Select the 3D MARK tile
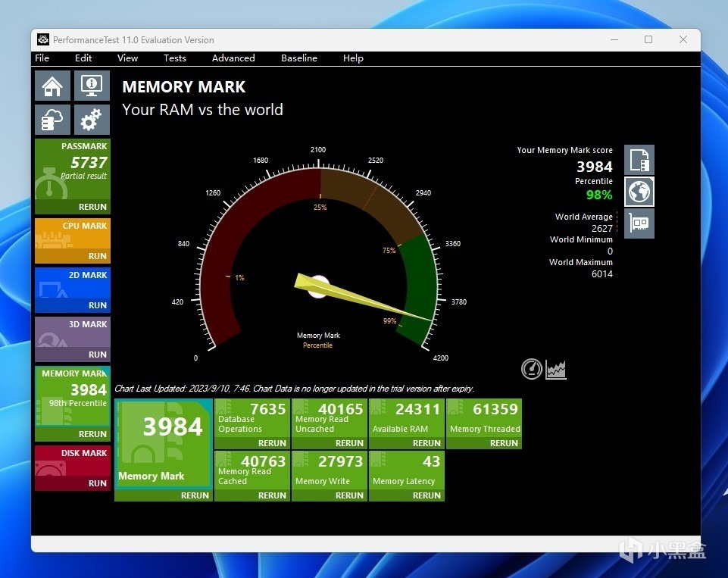The height and width of the screenshot is (578, 728). coord(73,332)
